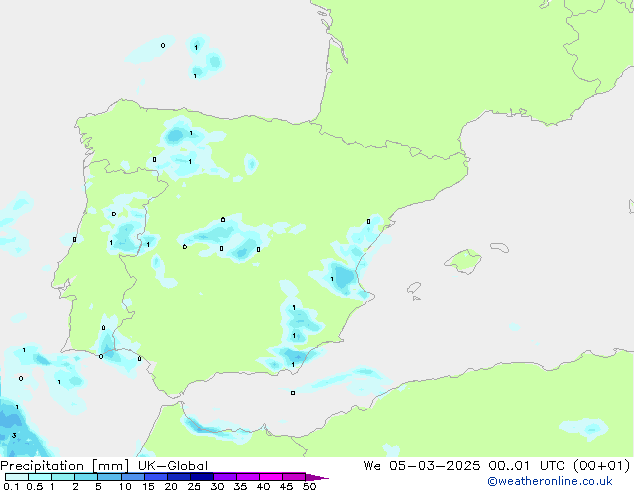Pick the 15–20 mm legend swatch
Viewport: 634px width, 490px height.
(x=155, y=477)
